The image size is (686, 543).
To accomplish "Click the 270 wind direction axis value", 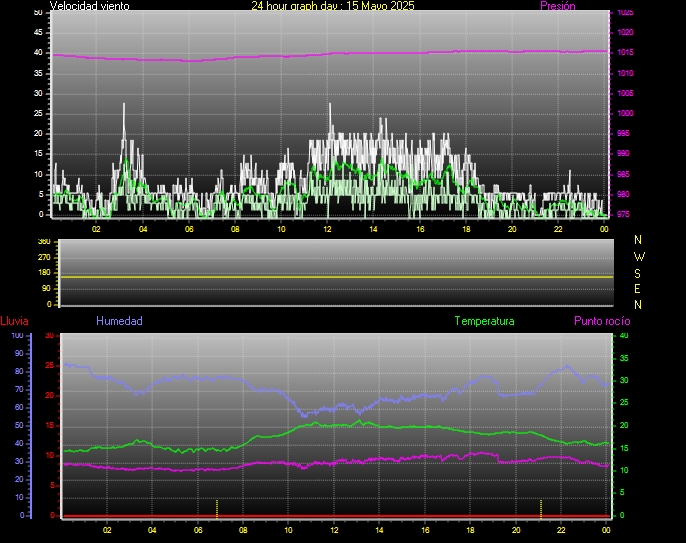I will click(x=44, y=257).
